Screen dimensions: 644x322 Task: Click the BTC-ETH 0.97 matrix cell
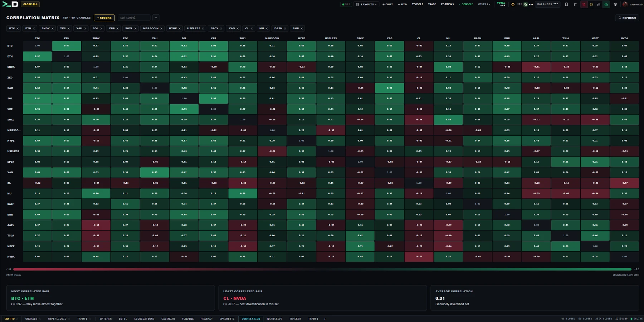coord(67,46)
